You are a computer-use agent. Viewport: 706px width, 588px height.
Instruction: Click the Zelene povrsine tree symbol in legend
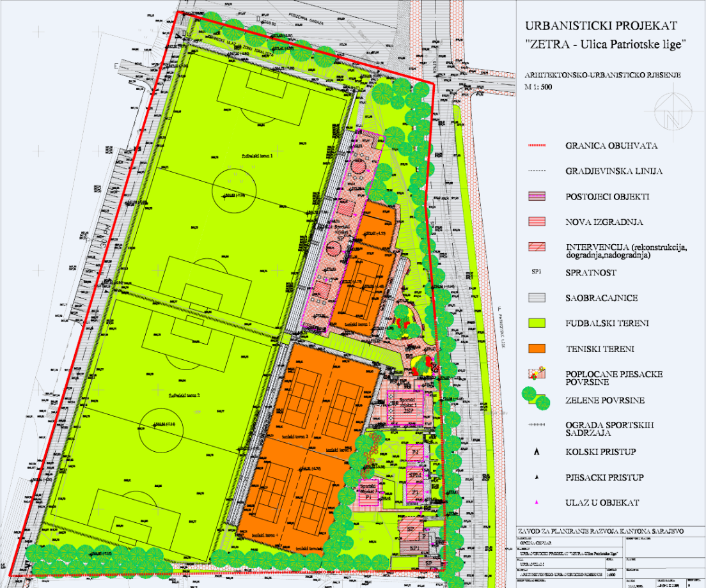pyautogui.click(x=536, y=399)
